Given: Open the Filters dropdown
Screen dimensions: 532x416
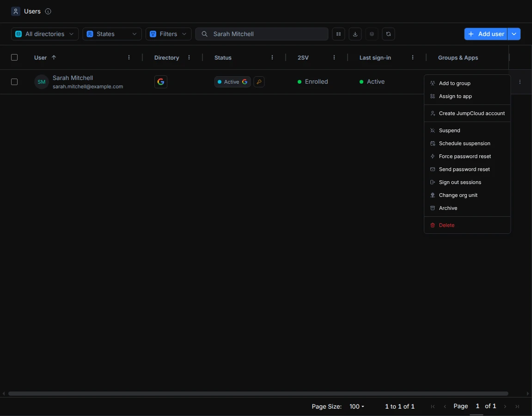Looking at the screenshot, I should pyautogui.click(x=169, y=34).
